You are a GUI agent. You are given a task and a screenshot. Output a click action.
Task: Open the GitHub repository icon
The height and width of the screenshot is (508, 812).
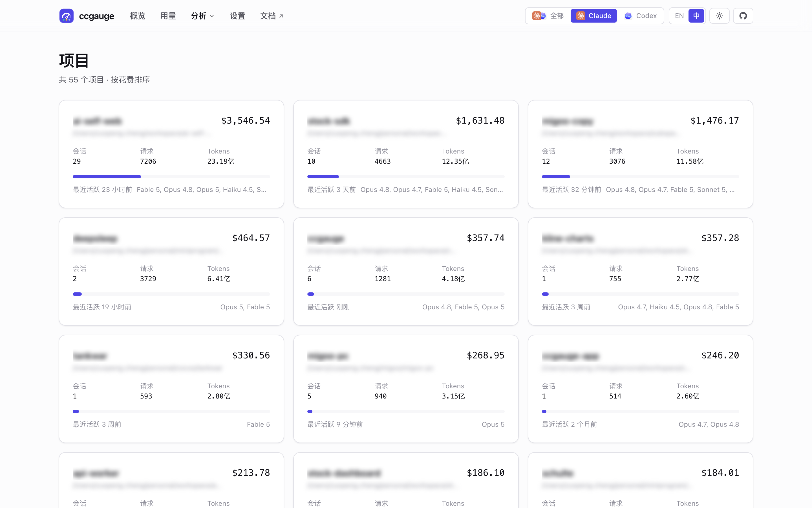(743, 16)
